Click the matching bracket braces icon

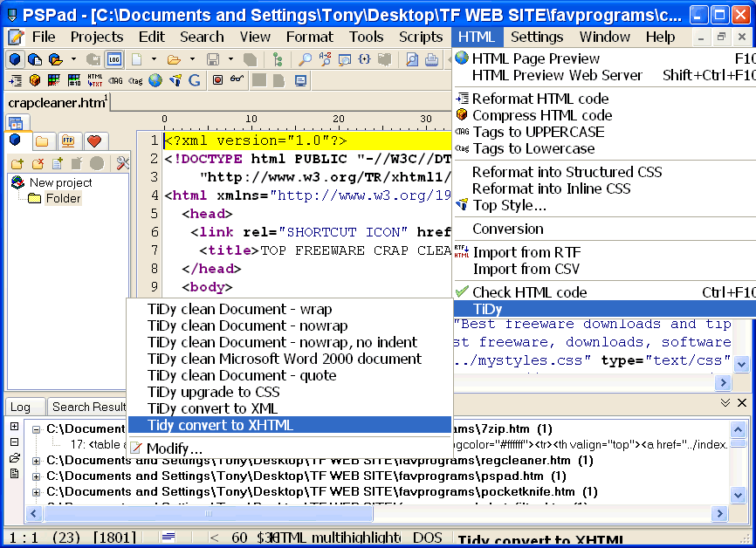[365, 59]
